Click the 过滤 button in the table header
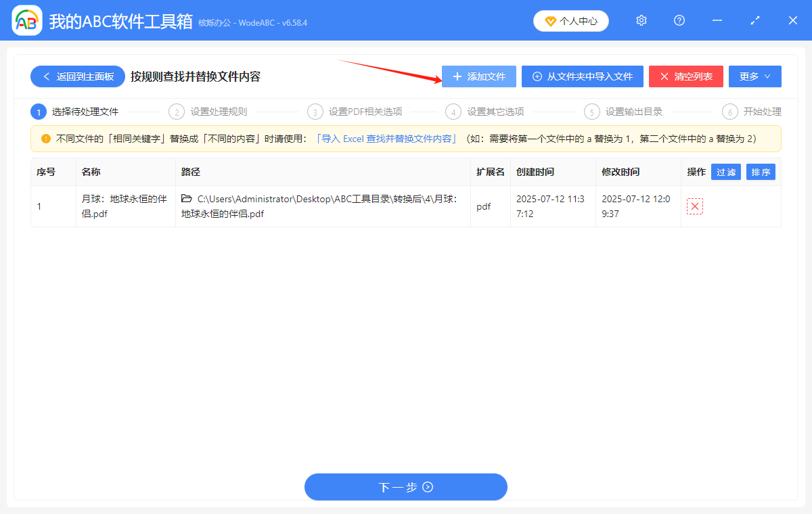Image resolution: width=812 pixels, height=514 pixels. (725, 172)
